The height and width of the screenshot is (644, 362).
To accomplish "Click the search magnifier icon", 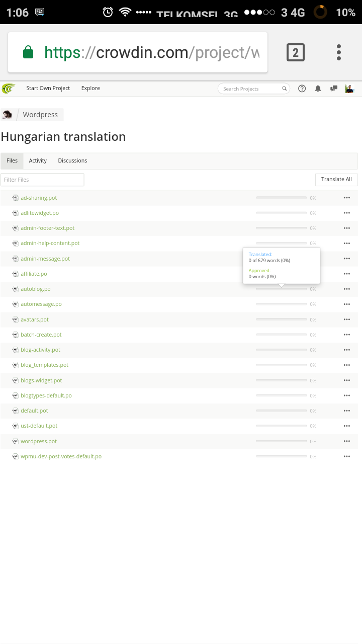I will click(x=284, y=89).
